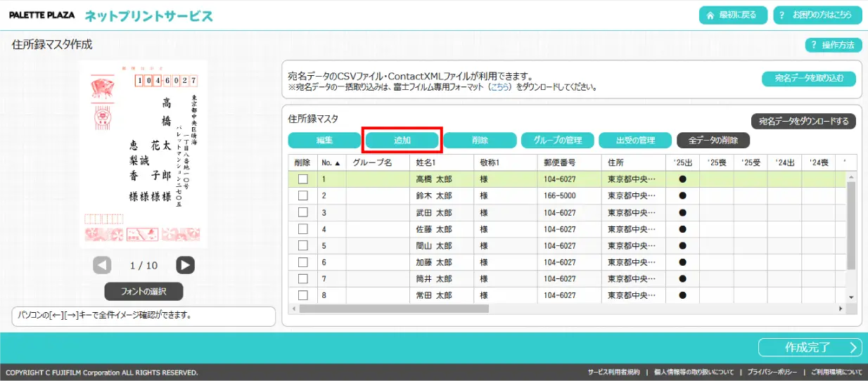Screen dimensions: 868x381
Task: Click the '25出 dot for 高橋 太郎
Action: tap(682, 179)
